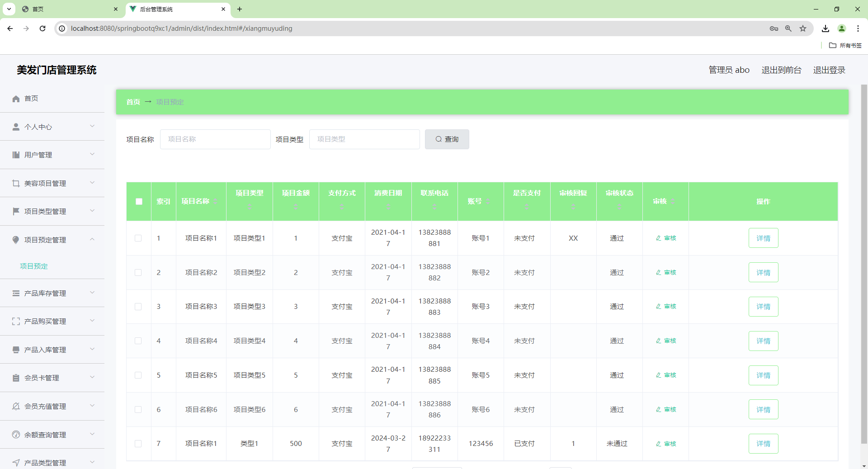Viewport: 868px width, 469px height.
Task: Check the checkbox for row index 7
Action: click(x=138, y=444)
